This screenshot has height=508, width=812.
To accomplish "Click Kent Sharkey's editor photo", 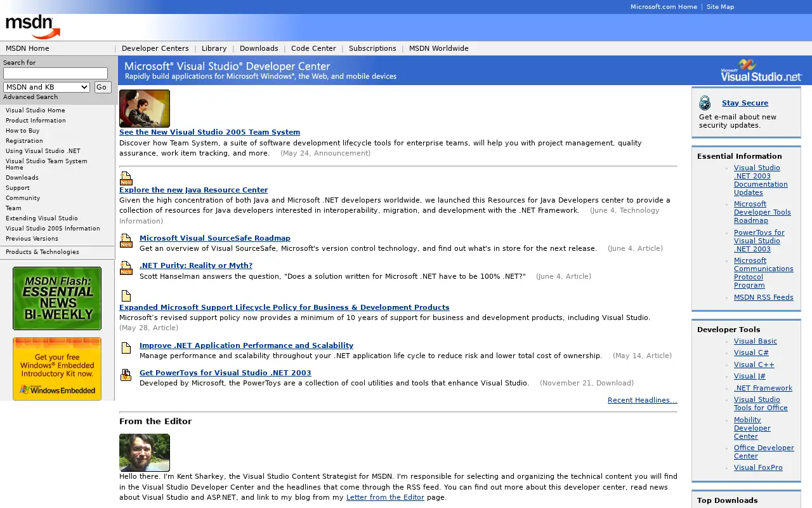I will [x=145, y=453].
